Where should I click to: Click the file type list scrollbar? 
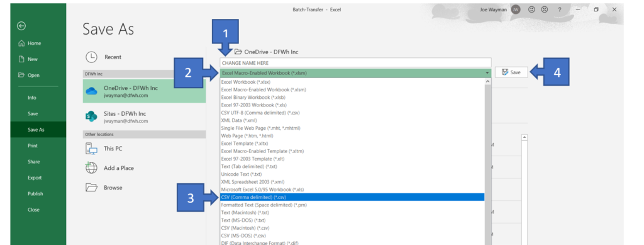pos(488,165)
